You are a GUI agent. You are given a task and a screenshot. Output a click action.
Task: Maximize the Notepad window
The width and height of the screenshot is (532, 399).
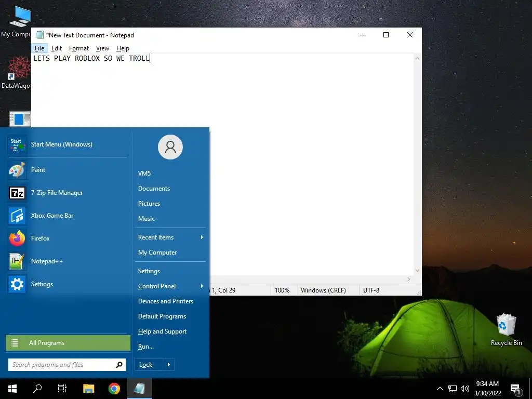(386, 35)
